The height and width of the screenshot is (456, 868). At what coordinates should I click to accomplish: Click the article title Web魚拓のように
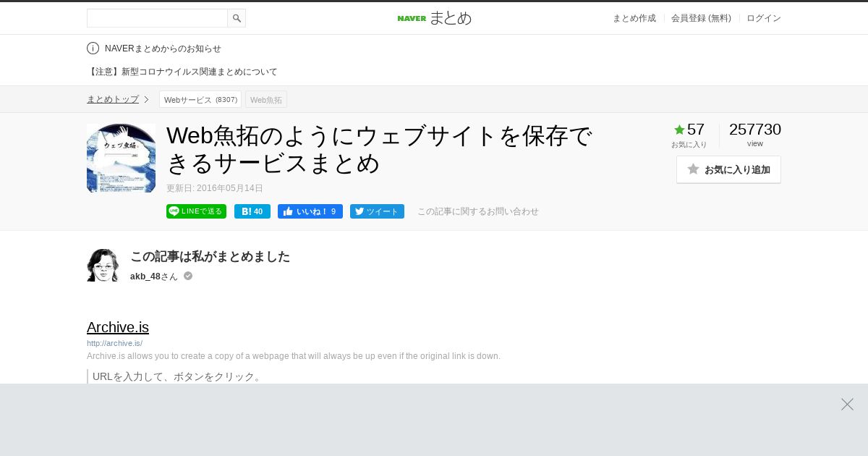click(x=380, y=149)
